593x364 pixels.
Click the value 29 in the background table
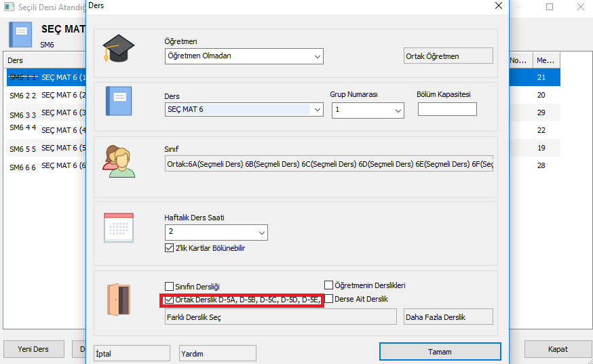(x=541, y=113)
